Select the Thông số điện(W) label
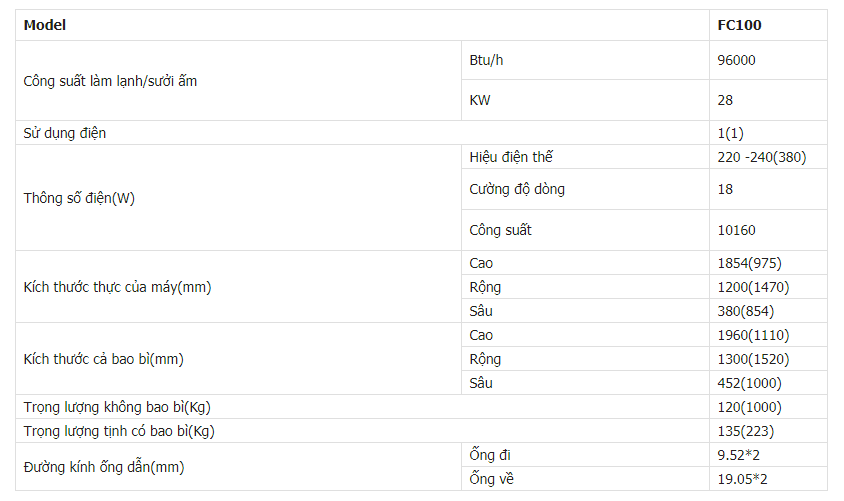Screen dimensions: 844x501 79,197
